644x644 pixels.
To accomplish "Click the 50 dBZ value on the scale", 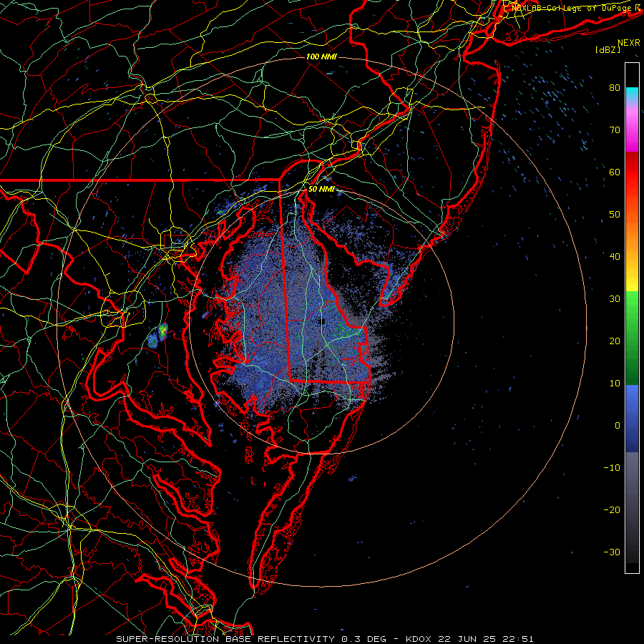I will coord(615,215).
